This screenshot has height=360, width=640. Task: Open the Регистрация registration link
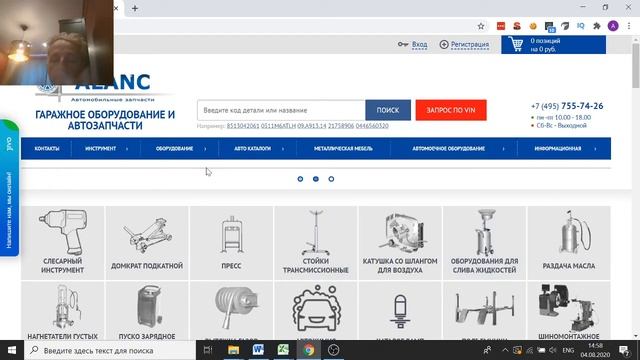(x=469, y=44)
